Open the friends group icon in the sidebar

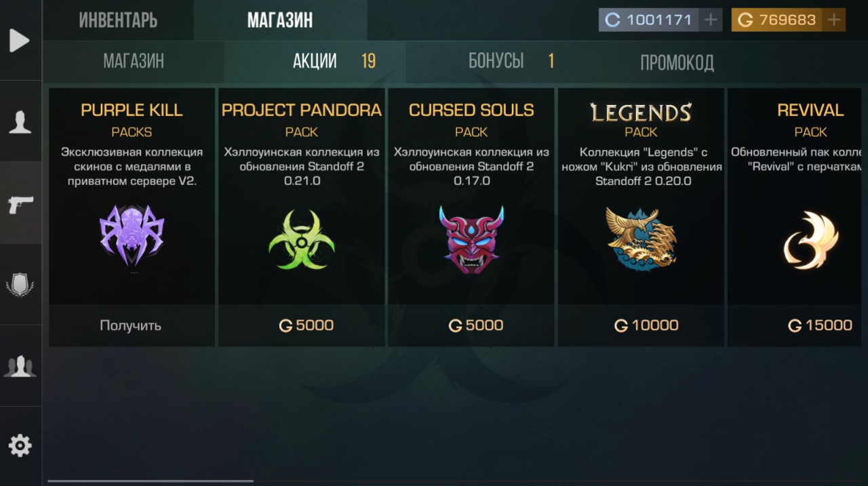pyautogui.click(x=20, y=366)
